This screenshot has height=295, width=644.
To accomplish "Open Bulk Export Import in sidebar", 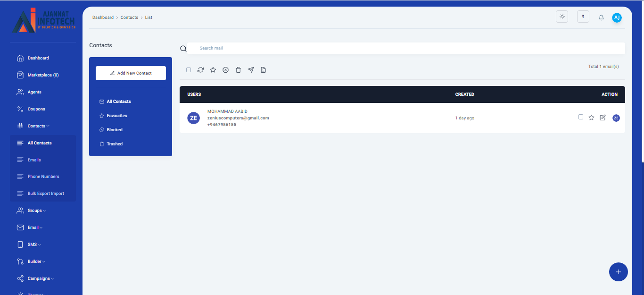I will tap(45, 194).
